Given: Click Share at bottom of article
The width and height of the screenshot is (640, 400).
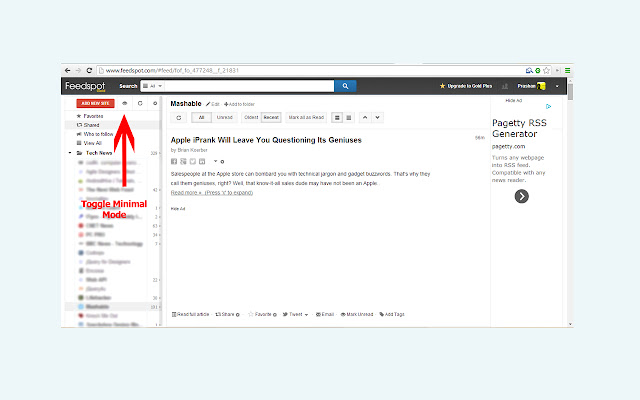Looking at the screenshot, I should point(227,314).
